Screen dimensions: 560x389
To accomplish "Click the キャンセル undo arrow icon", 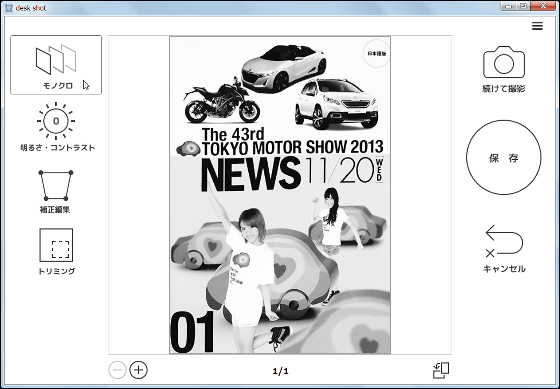I will [x=504, y=241].
